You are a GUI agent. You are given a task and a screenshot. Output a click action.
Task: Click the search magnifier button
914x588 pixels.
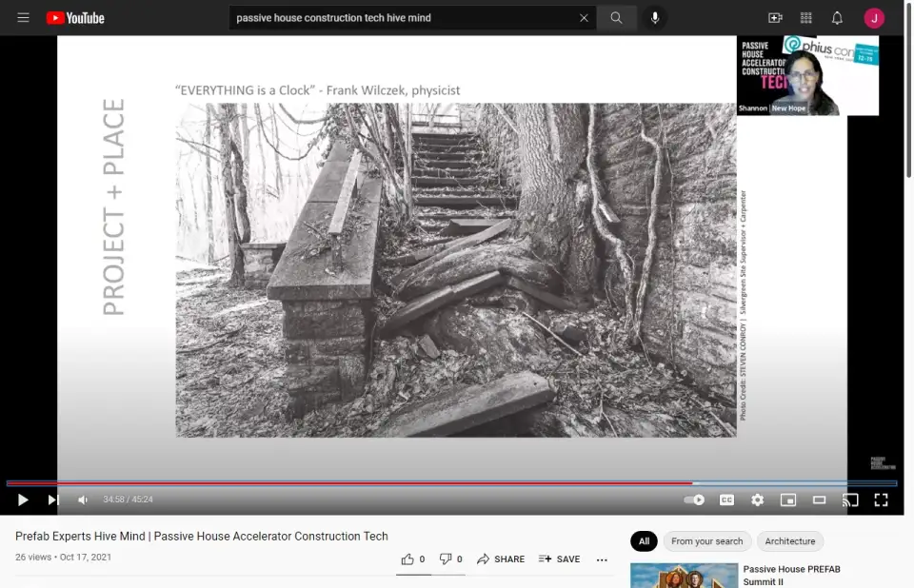pos(617,18)
